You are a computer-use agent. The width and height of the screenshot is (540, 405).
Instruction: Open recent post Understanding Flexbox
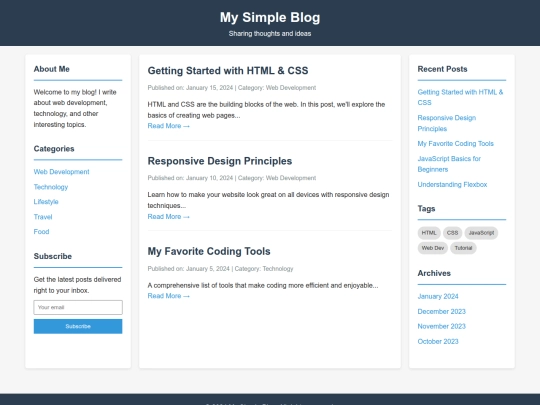pos(452,185)
